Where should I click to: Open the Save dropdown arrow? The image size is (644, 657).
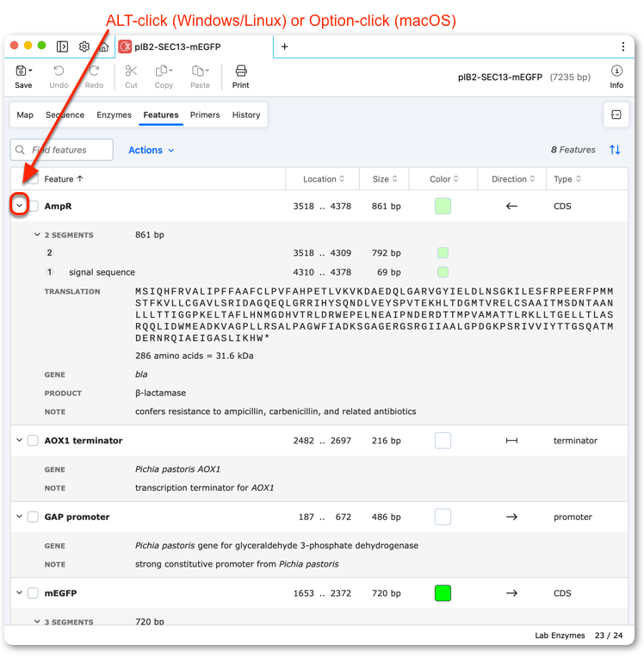(x=30, y=71)
